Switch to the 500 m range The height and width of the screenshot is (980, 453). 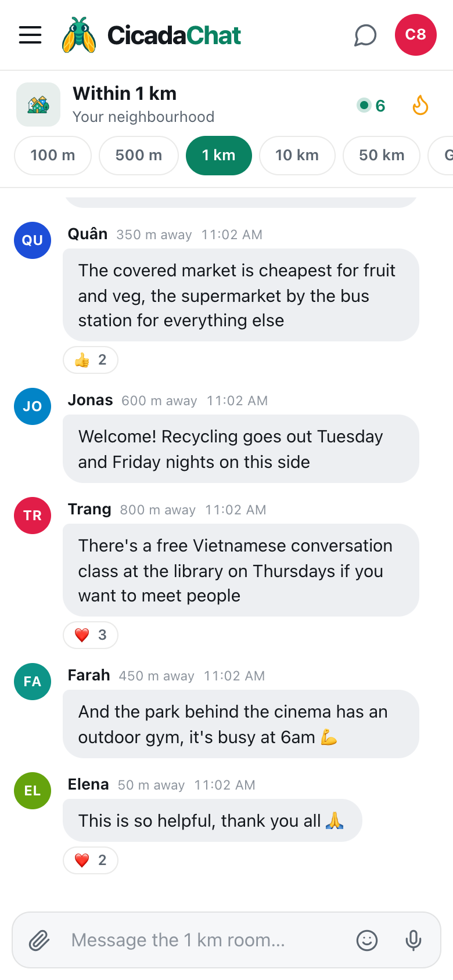[x=139, y=156]
